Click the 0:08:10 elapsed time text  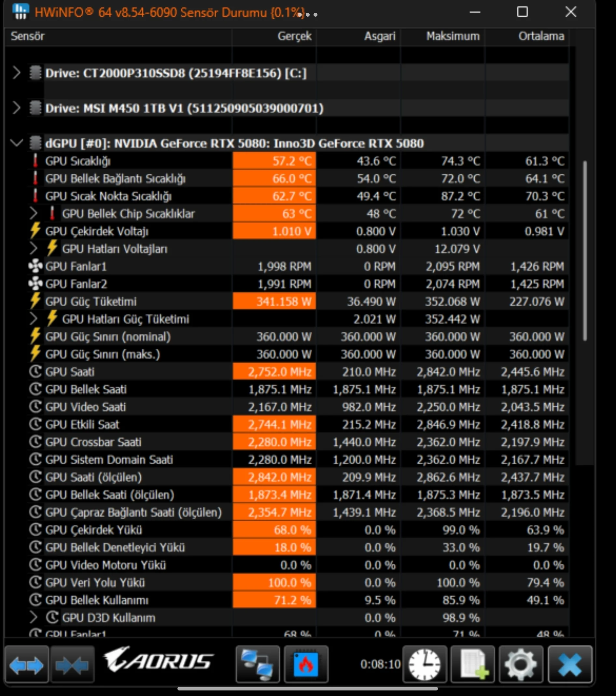point(380,664)
